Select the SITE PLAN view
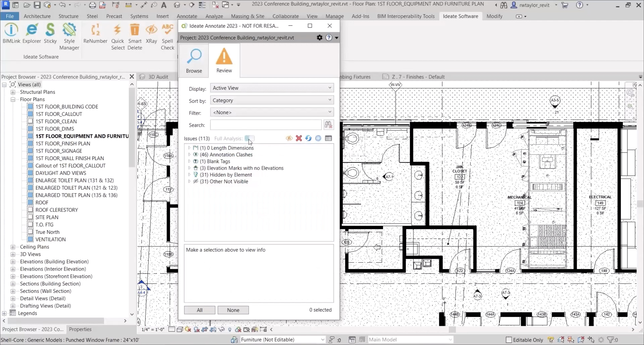The height and width of the screenshot is (345, 644). click(47, 217)
